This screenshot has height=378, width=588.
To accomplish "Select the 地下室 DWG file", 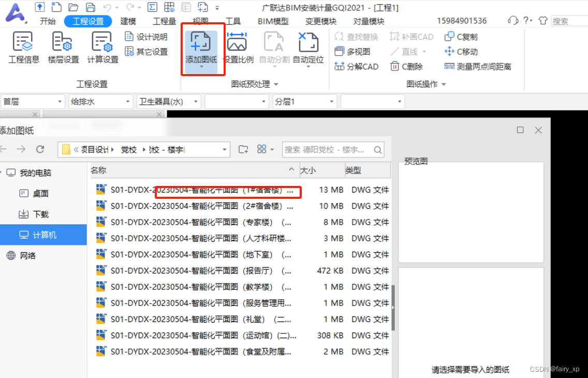I will tap(242, 254).
